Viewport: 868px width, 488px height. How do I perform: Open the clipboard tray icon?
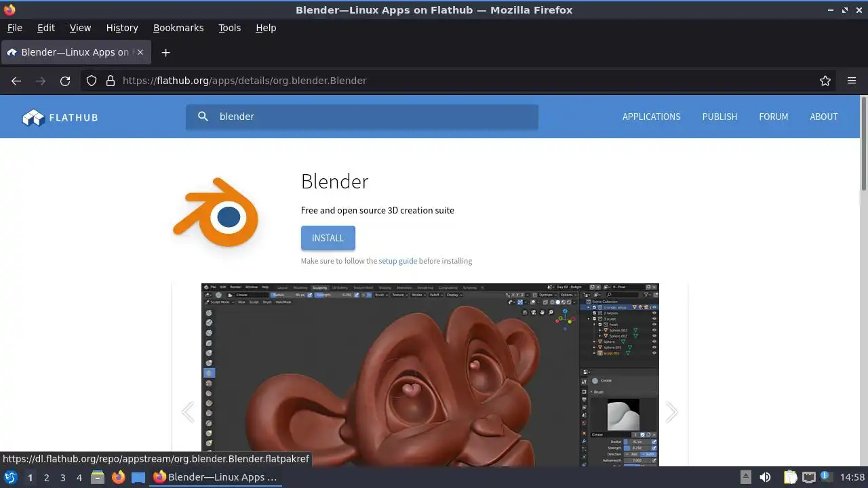(790, 477)
